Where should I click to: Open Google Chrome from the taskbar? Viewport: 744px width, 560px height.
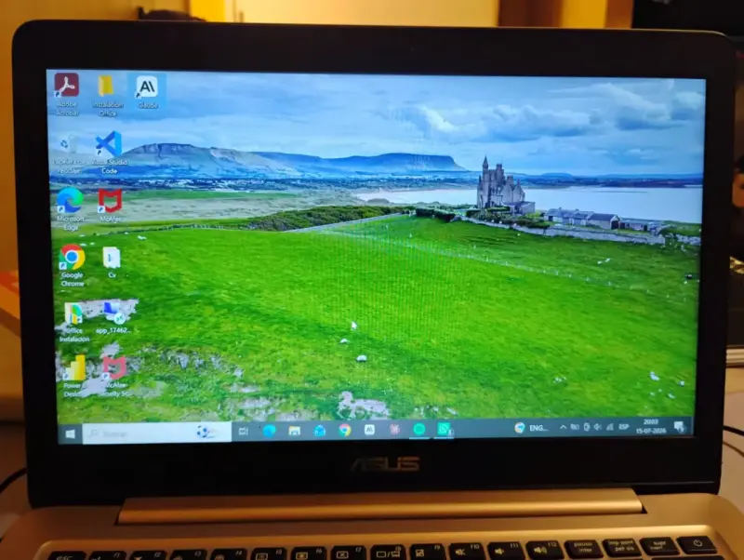(x=344, y=430)
